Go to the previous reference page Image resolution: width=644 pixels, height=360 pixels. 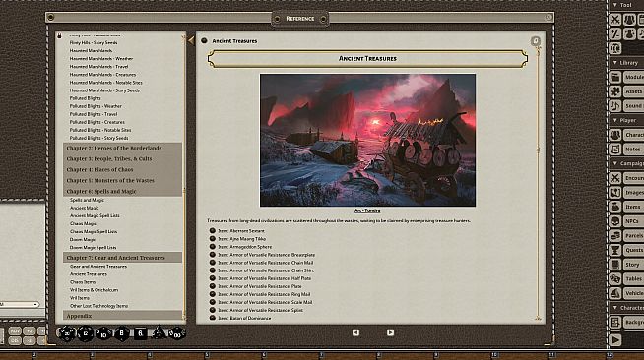pyautogui.click(x=355, y=332)
